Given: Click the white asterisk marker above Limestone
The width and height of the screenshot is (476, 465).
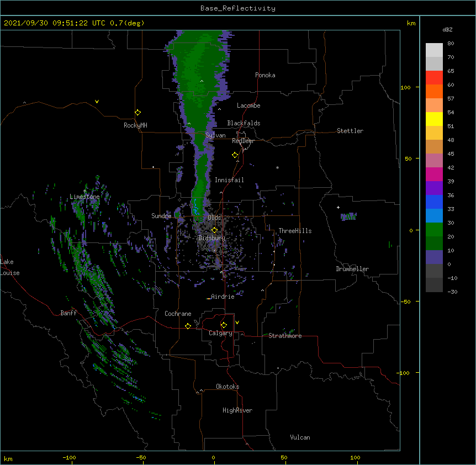Looking at the screenshot, I should tap(84, 191).
